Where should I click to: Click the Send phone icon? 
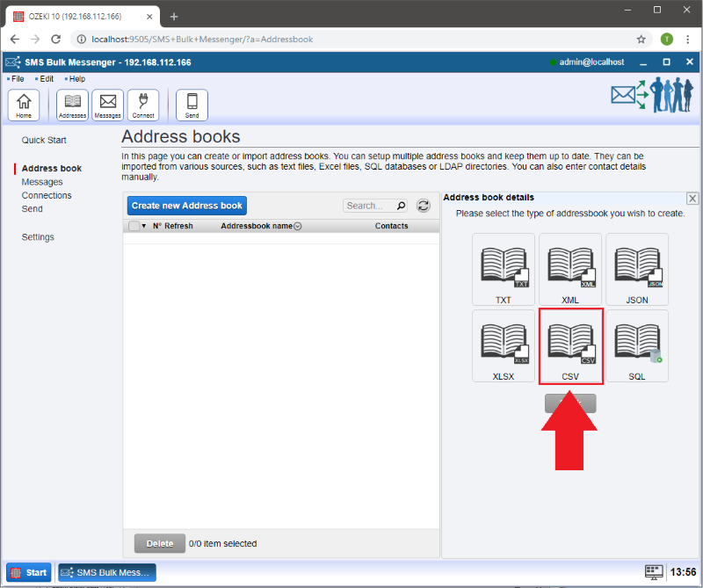(x=192, y=105)
